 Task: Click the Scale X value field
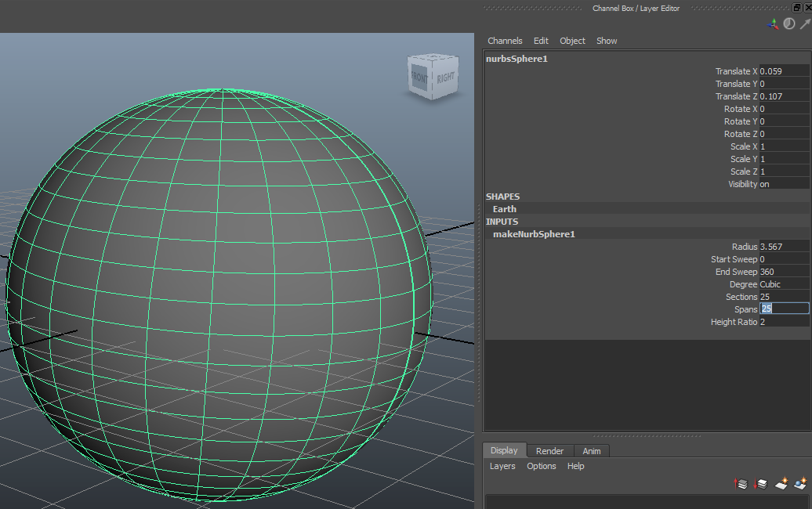(x=784, y=146)
